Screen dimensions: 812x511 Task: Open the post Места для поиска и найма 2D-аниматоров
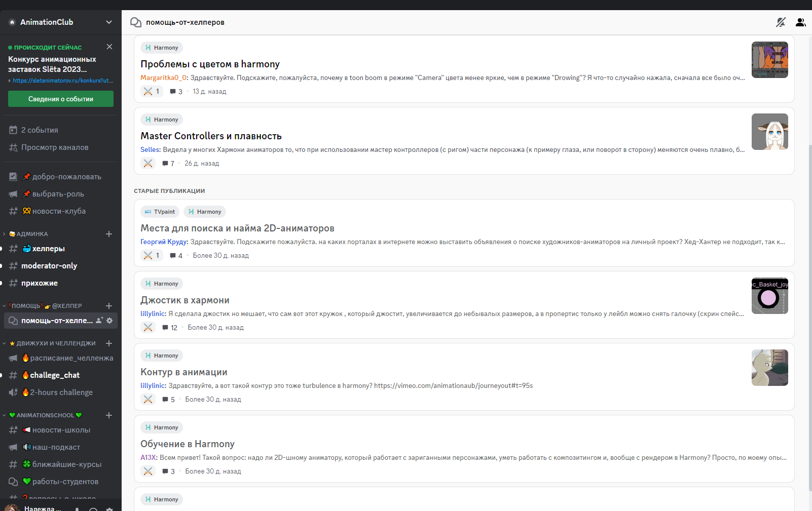click(x=237, y=228)
